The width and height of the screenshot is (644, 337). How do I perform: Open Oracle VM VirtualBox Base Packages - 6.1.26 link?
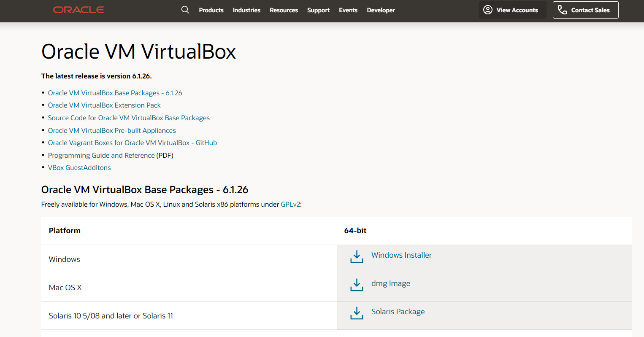(x=115, y=93)
